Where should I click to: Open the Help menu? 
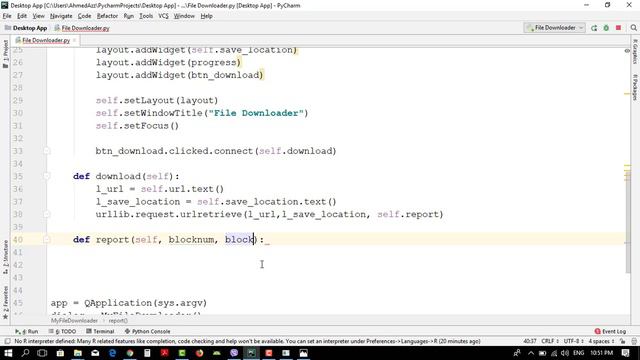(x=206, y=16)
